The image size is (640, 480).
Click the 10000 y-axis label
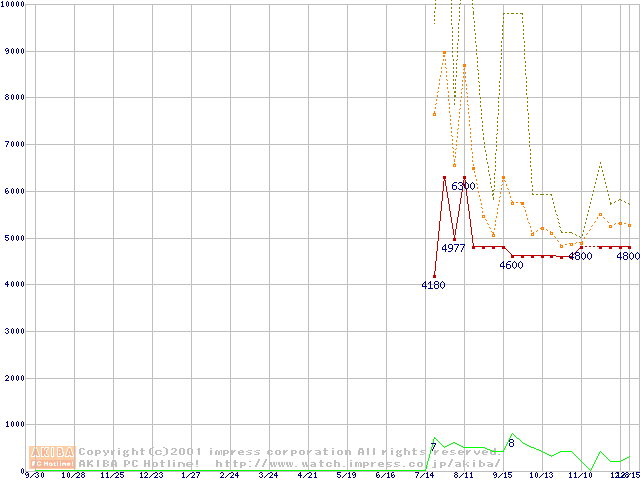(x=13, y=5)
